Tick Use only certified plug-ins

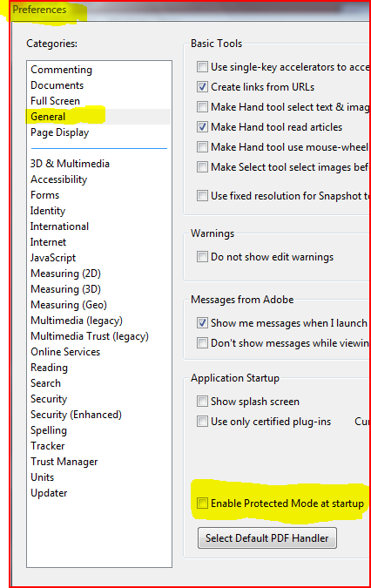click(202, 422)
